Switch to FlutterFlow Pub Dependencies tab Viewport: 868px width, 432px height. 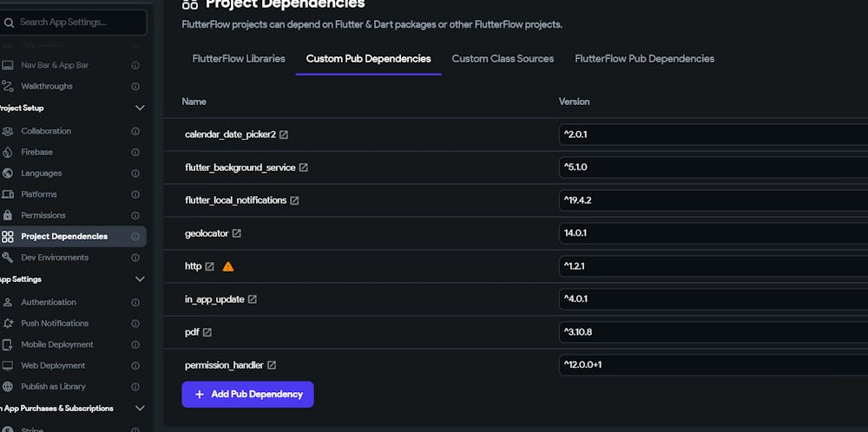click(644, 59)
